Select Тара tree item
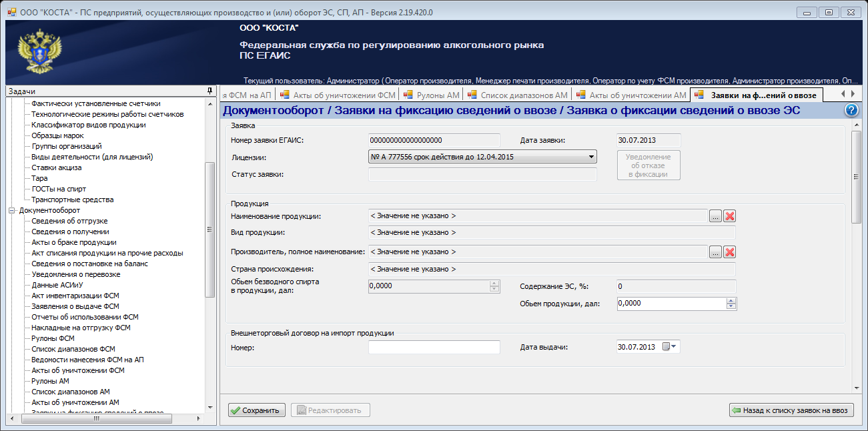 [40, 178]
